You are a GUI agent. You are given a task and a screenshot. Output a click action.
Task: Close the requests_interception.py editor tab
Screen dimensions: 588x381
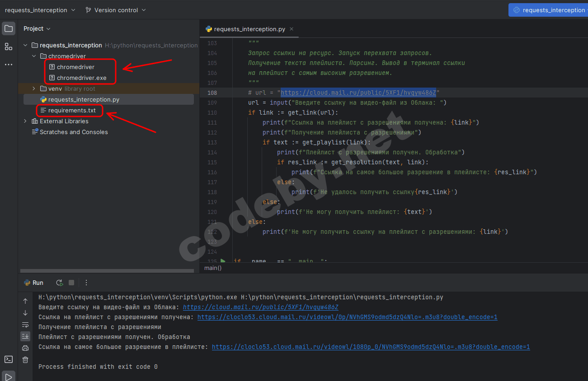[292, 29]
